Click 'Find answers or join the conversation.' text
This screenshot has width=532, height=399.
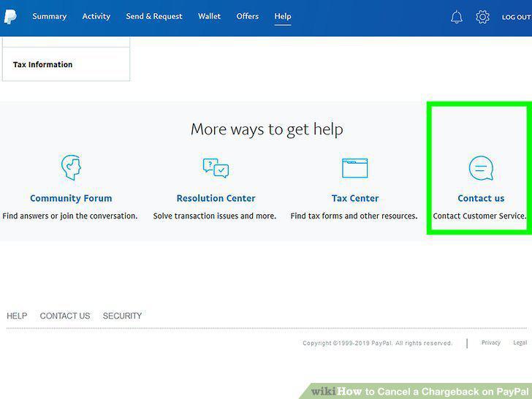click(x=70, y=216)
